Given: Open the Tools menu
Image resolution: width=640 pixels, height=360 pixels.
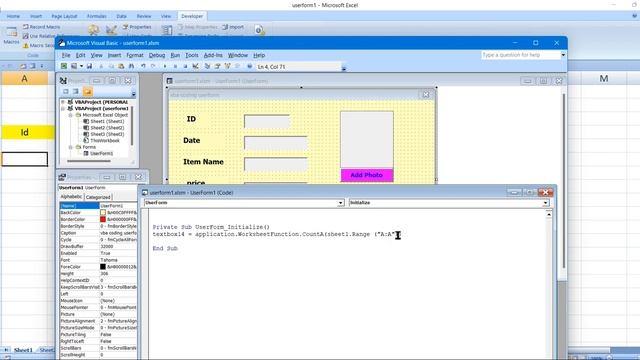Looking at the screenshot, I should 191,55.
